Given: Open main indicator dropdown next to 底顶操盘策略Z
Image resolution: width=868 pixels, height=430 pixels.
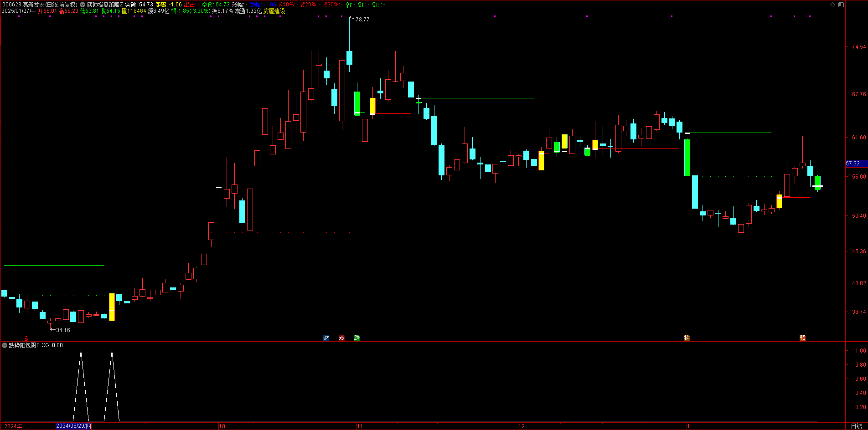Looking at the screenshot, I should point(83,5).
